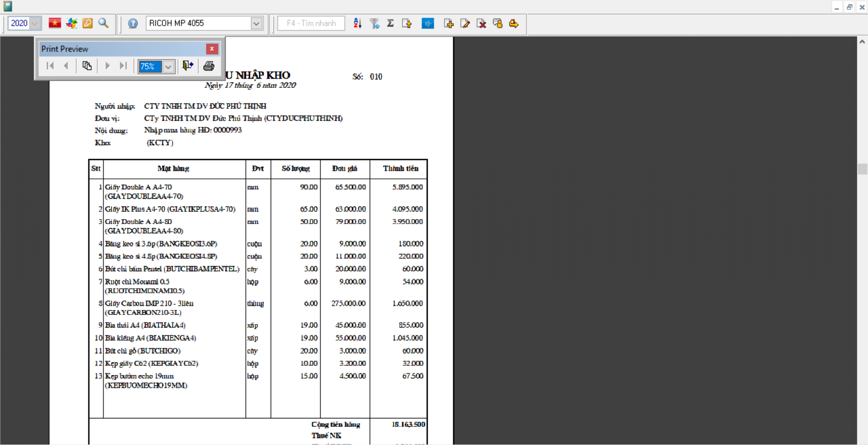Screen dimensions: 868x445
Task: Print the report with printer icon
Action: [x=209, y=66]
